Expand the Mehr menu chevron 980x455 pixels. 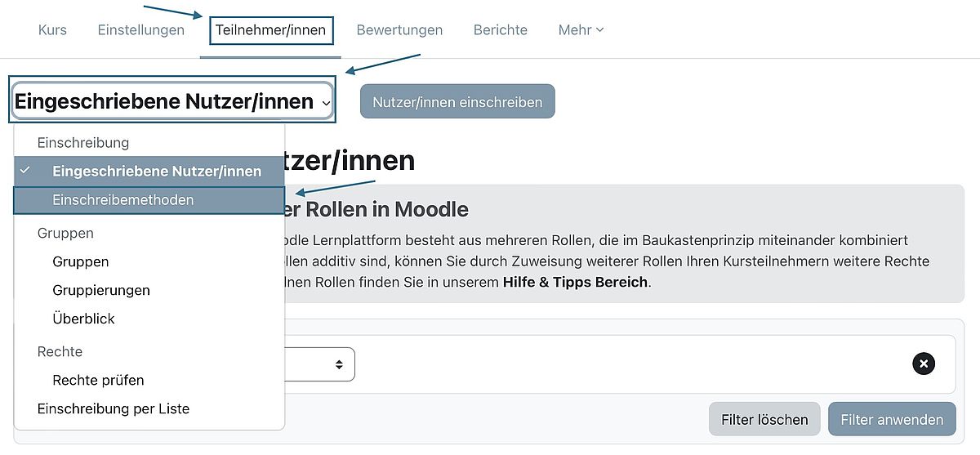tap(600, 29)
